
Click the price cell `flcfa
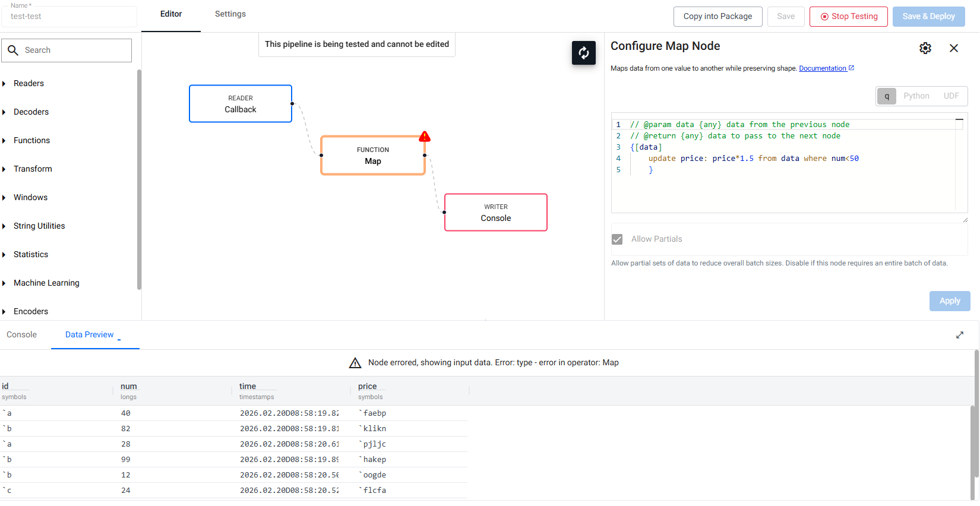point(372,491)
